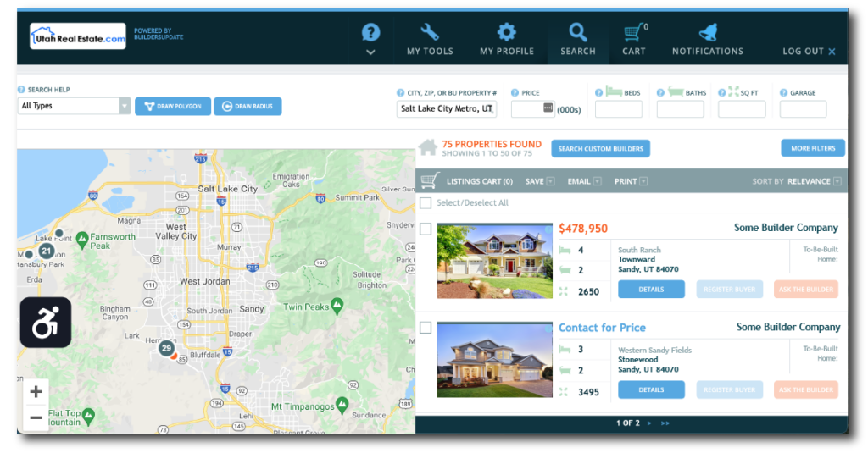The width and height of the screenshot is (868, 453).
Task: Check the Contact for Price listing checkbox
Action: 426,328
